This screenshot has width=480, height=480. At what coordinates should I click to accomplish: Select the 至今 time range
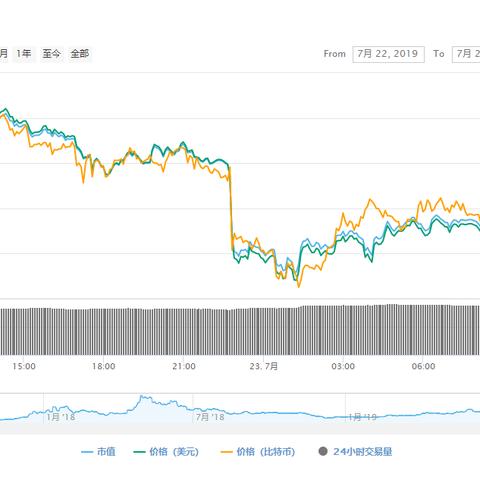(x=51, y=54)
